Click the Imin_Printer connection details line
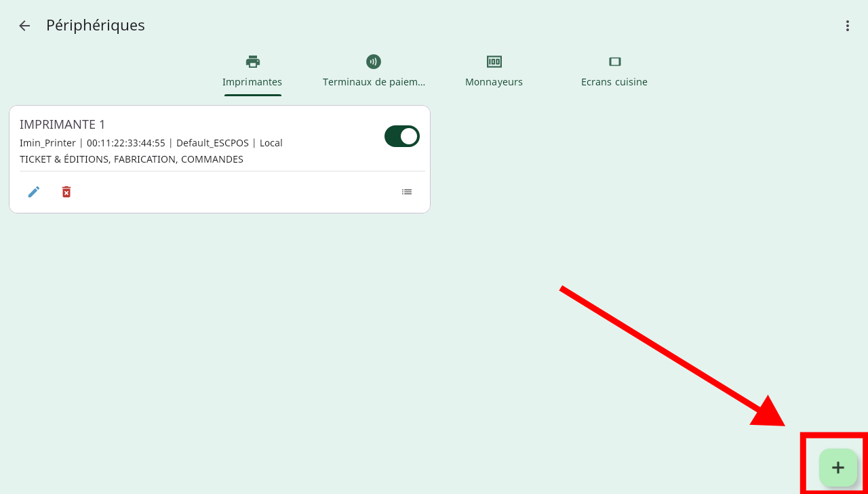 pyautogui.click(x=151, y=143)
